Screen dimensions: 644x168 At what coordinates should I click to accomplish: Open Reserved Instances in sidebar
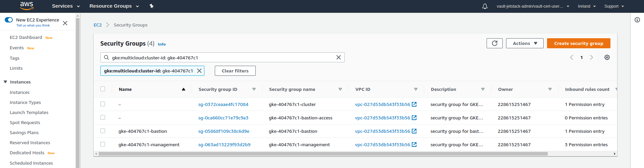tap(30, 143)
